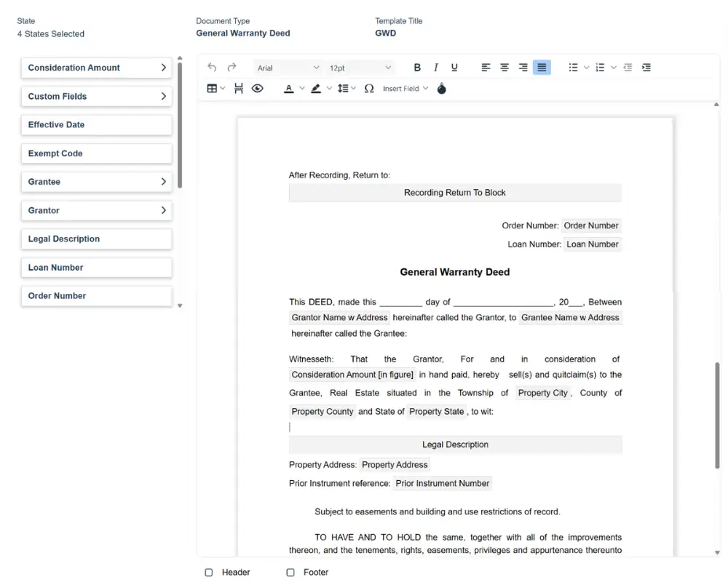The width and height of the screenshot is (728, 582).
Task: Click the field list sidebar scrollbar
Action: pos(180,125)
